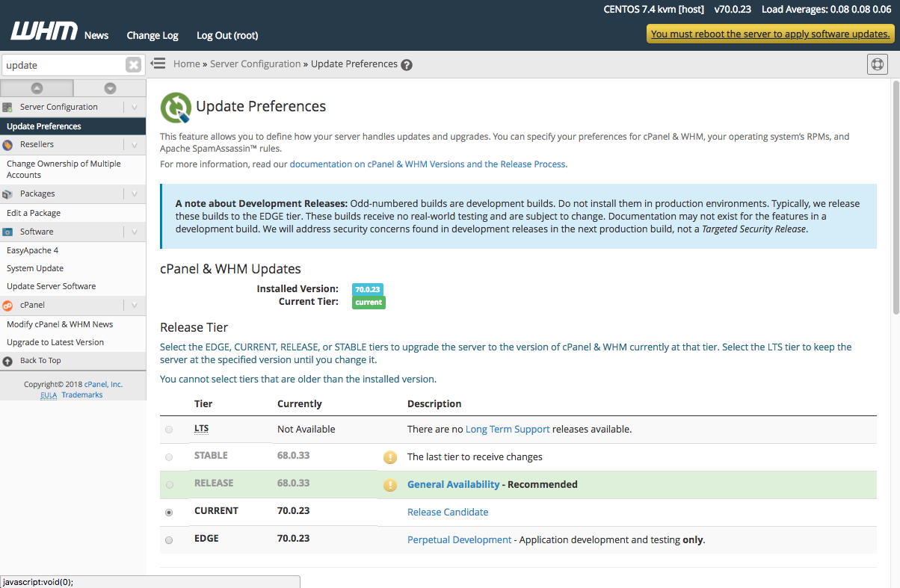Open Upgrade to Latest Version
The height and width of the screenshot is (588, 900).
tap(55, 342)
